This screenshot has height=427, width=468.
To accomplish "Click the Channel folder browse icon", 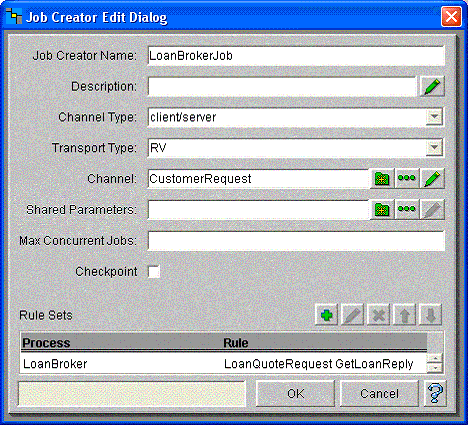I will coord(382,179).
